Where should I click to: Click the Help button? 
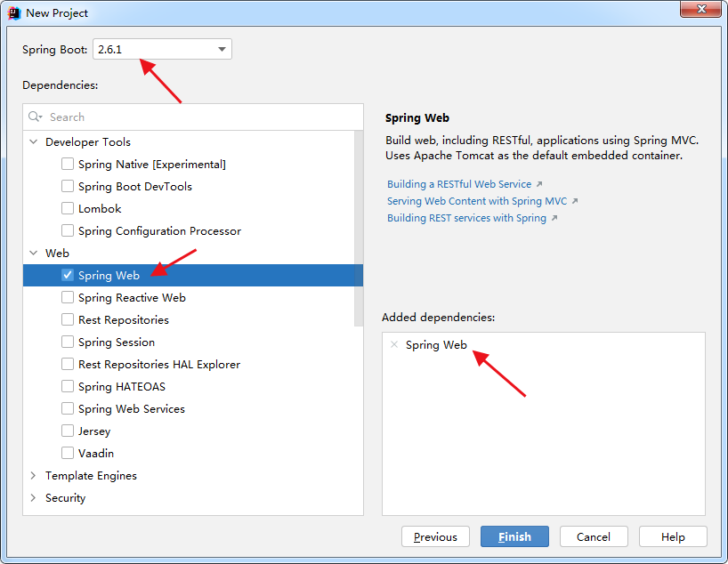click(x=673, y=536)
